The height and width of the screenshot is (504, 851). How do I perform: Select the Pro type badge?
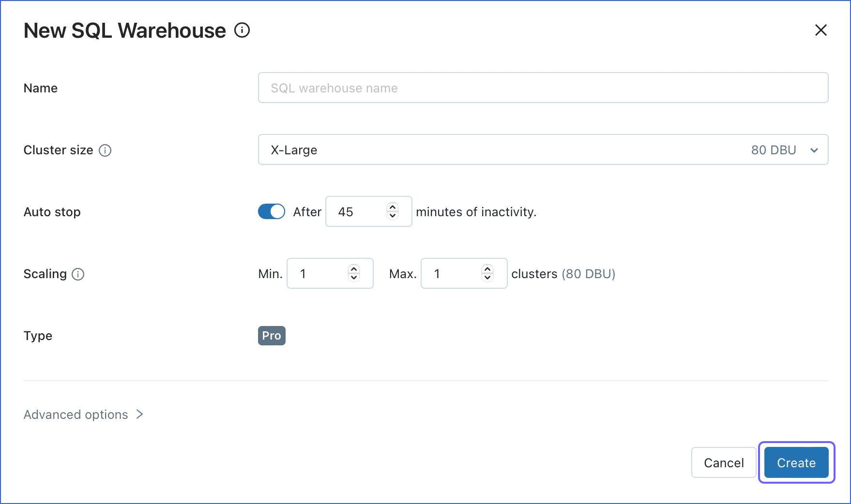272,336
